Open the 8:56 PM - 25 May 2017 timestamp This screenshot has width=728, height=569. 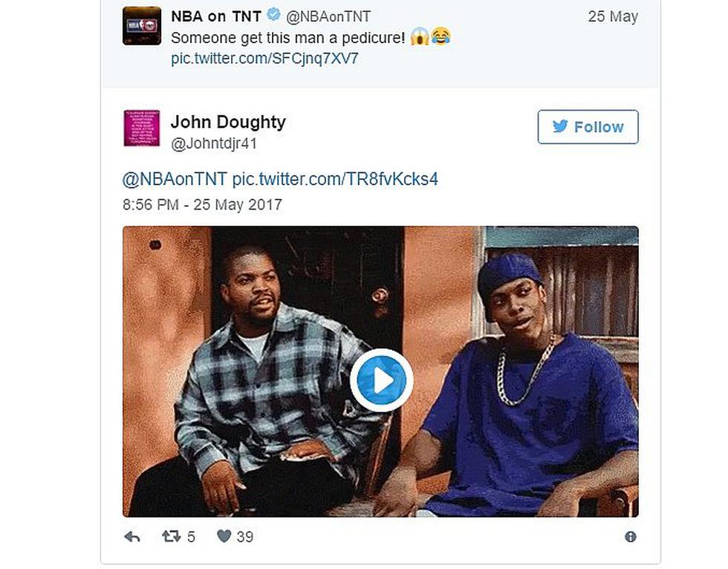click(x=202, y=205)
